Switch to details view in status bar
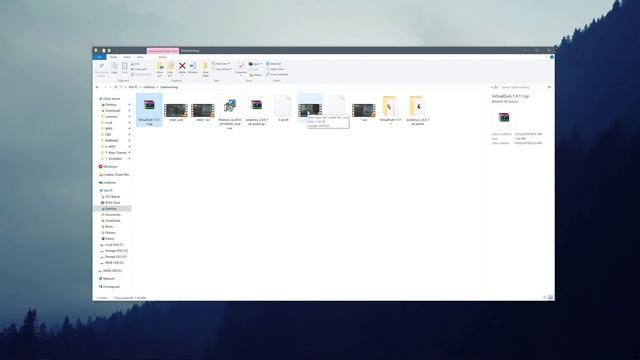Image resolution: width=640 pixels, height=360 pixels. point(545,298)
